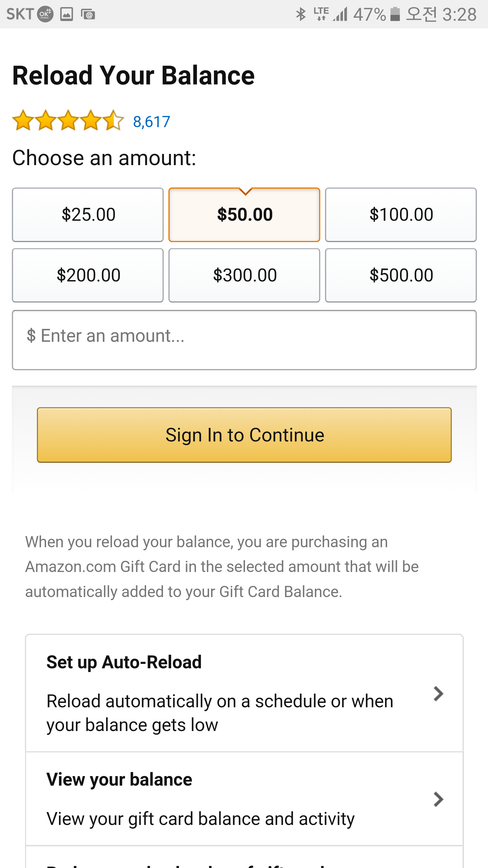Viewport: 488px width, 868px height.
Task: Tap the image notification icon
Action: coord(67,14)
